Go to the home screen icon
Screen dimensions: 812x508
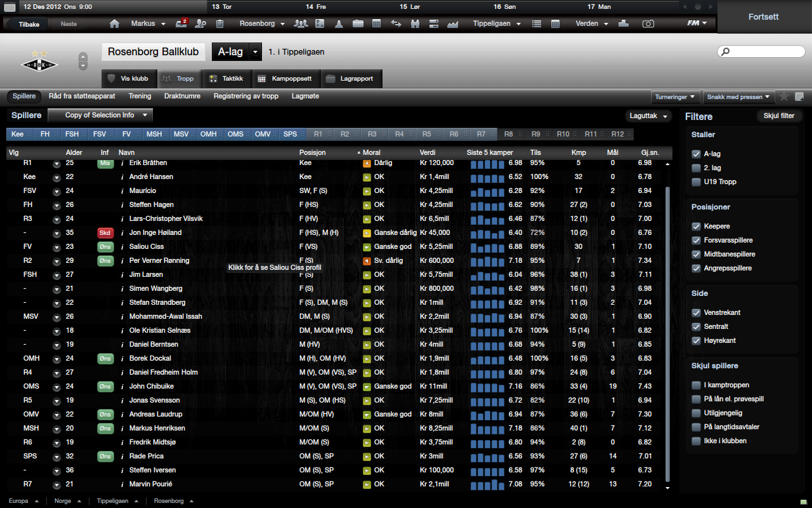(x=115, y=23)
